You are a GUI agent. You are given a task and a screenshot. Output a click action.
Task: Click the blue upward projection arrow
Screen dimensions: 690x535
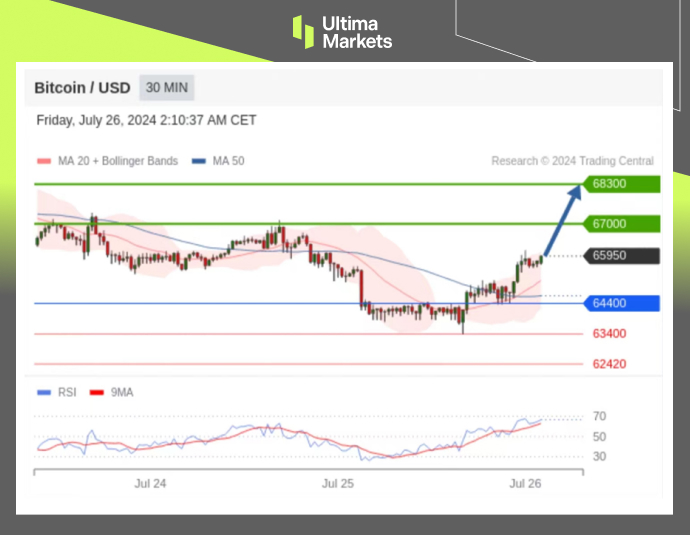[562, 221]
